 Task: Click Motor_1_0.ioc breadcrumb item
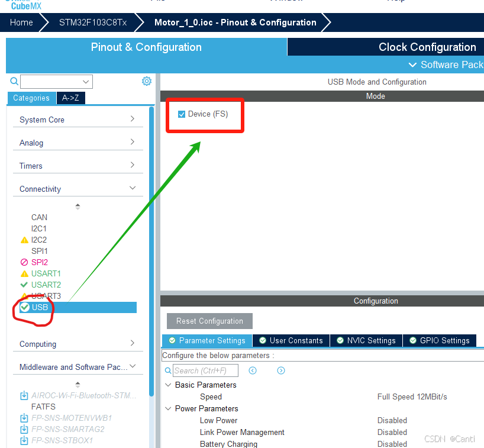pyautogui.click(x=235, y=22)
